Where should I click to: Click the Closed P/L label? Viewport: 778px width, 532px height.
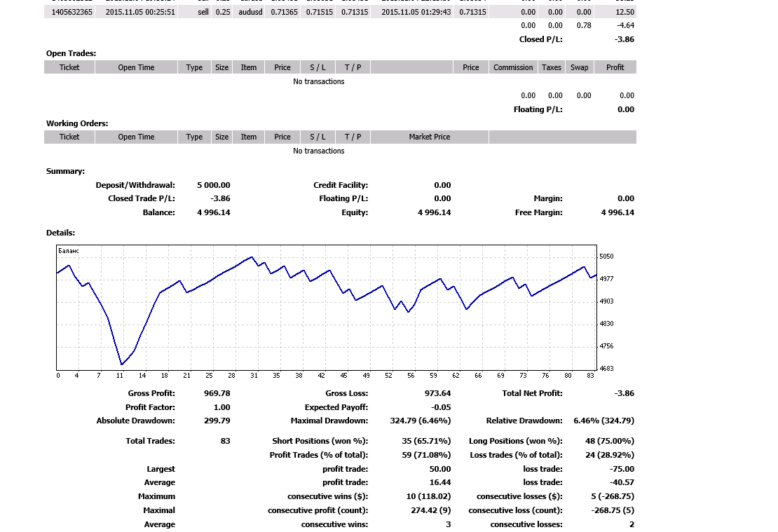click(x=541, y=39)
